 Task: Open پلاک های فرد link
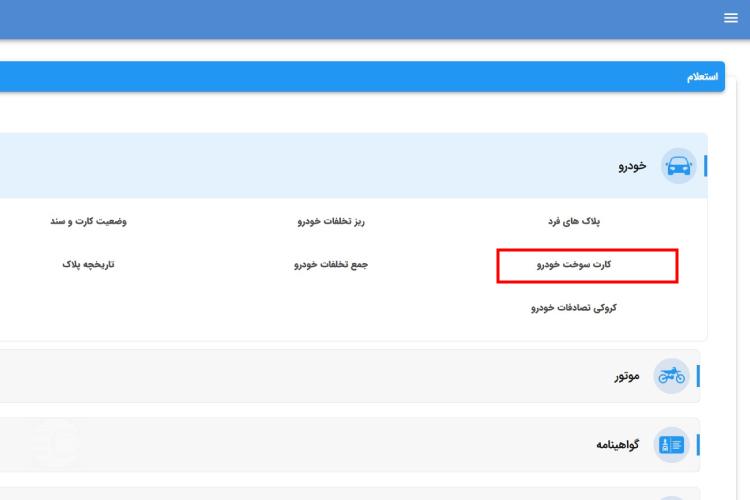pos(574,221)
